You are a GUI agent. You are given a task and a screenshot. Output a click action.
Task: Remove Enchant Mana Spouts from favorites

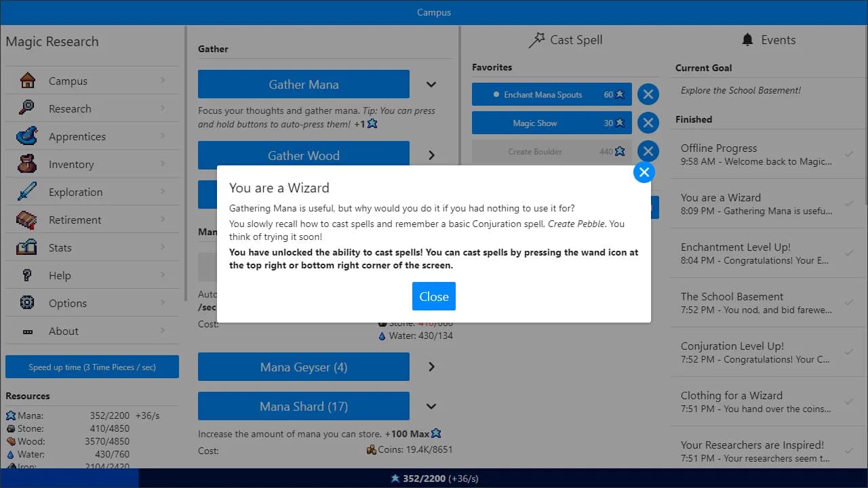(648, 94)
